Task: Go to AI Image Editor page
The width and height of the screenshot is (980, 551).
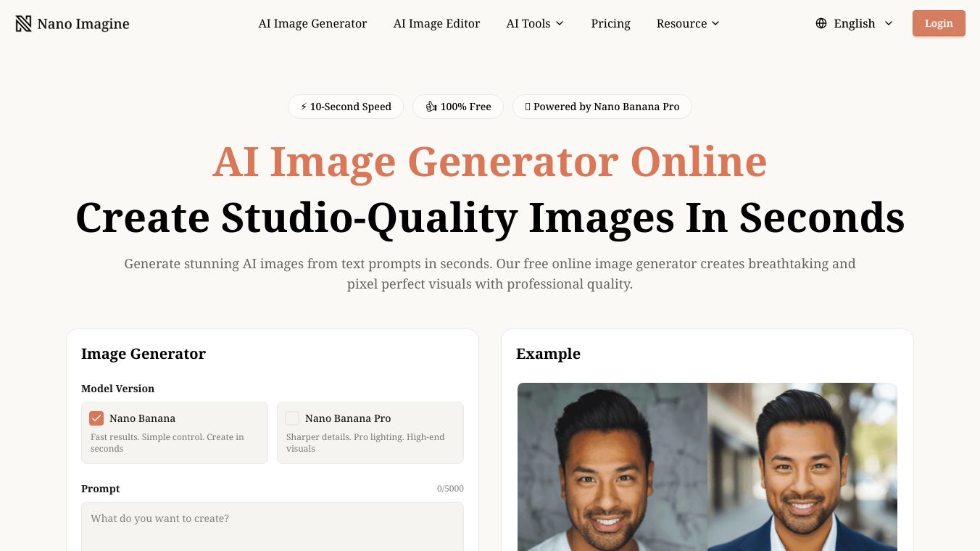Action: click(437, 23)
